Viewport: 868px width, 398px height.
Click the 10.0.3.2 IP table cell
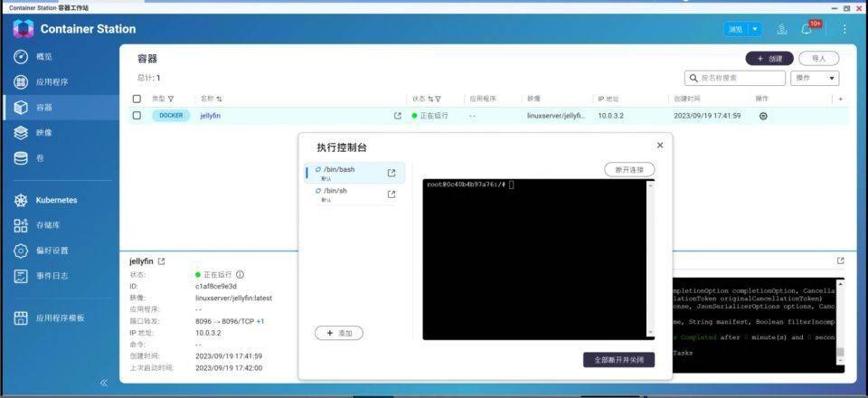pyautogui.click(x=610, y=116)
